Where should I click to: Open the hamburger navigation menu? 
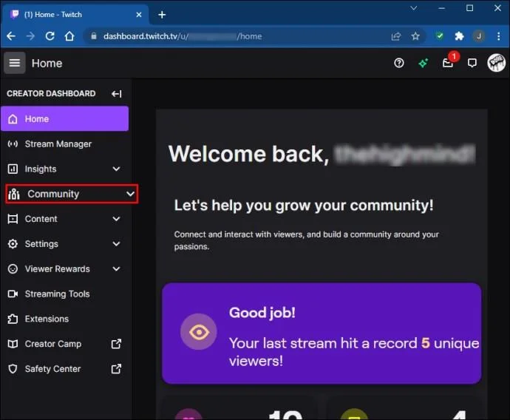(15, 63)
